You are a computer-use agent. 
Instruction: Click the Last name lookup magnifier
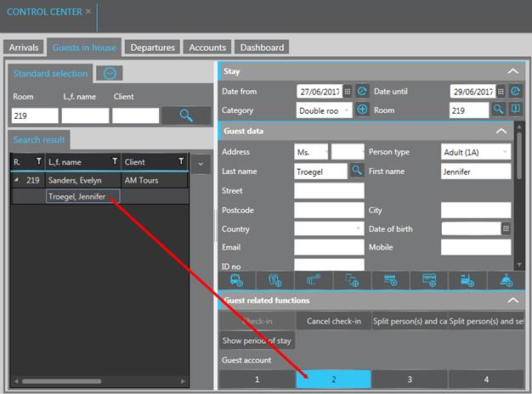click(357, 171)
